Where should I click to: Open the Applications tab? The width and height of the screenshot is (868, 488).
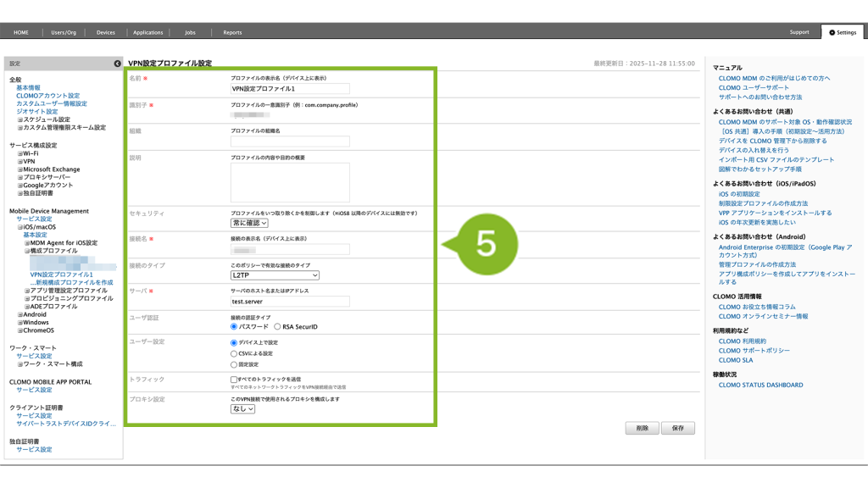click(147, 32)
